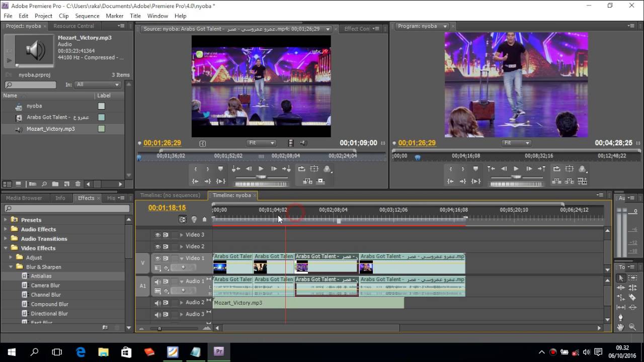
Task: Expand the Audio Transitions folder
Action: tap(6, 239)
